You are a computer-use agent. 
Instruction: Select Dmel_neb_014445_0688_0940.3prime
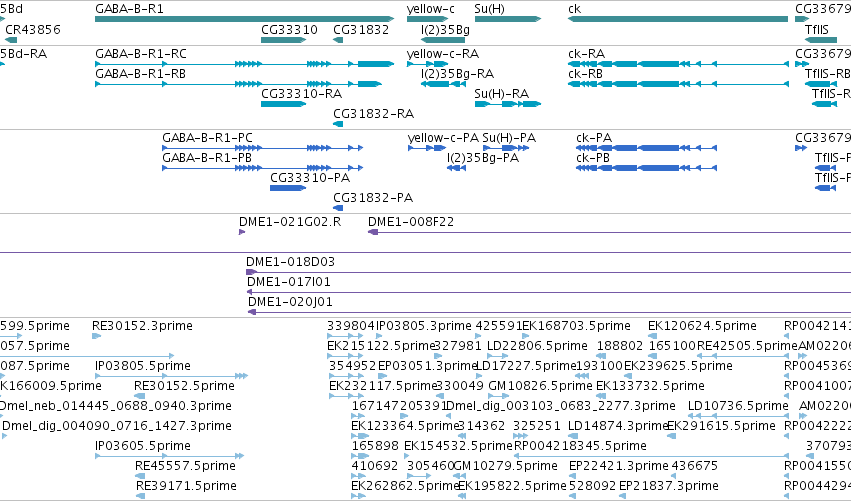pyautogui.click(x=115, y=407)
